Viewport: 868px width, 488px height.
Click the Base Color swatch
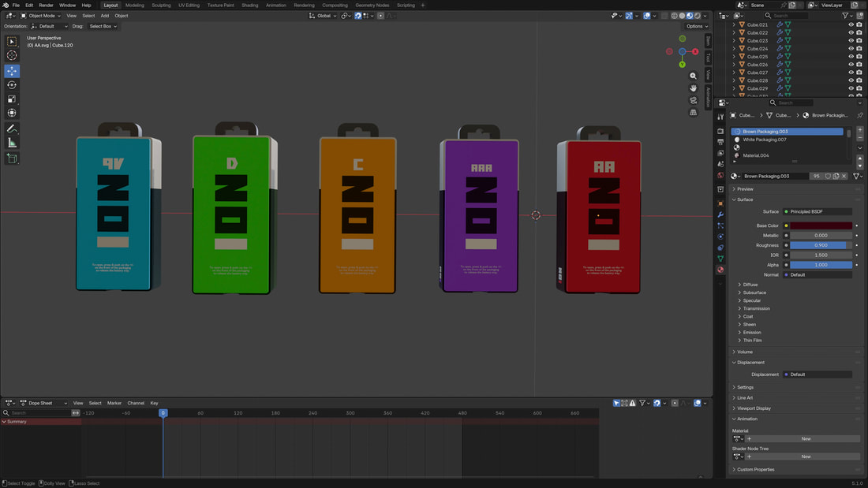point(821,225)
